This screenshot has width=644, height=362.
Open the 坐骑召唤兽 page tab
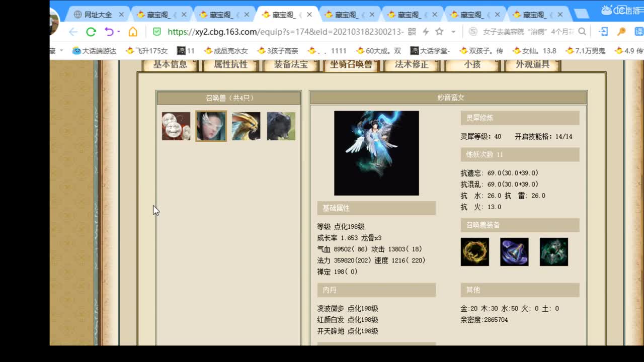click(x=351, y=64)
